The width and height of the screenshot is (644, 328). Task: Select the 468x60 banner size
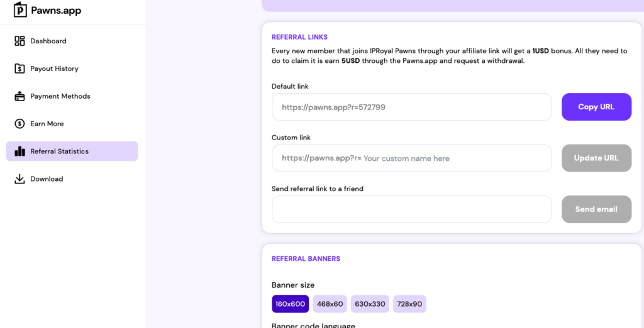[330, 303]
